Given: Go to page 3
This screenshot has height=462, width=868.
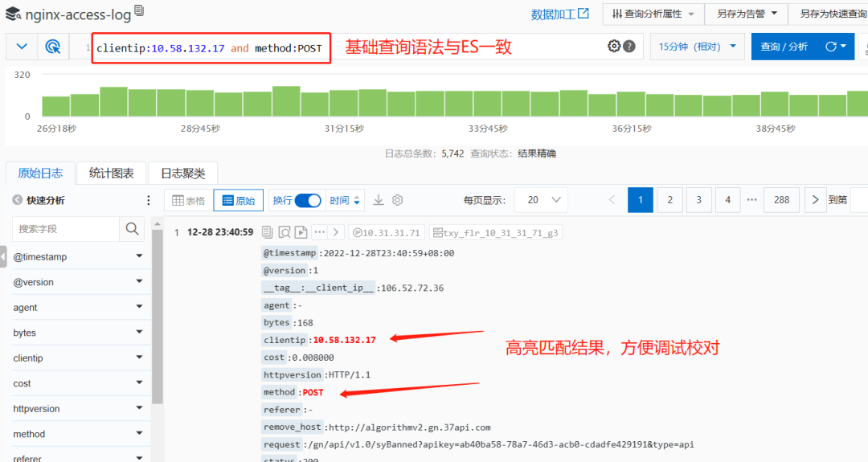Looking at the screenshot, I should [x=698, y=200].
